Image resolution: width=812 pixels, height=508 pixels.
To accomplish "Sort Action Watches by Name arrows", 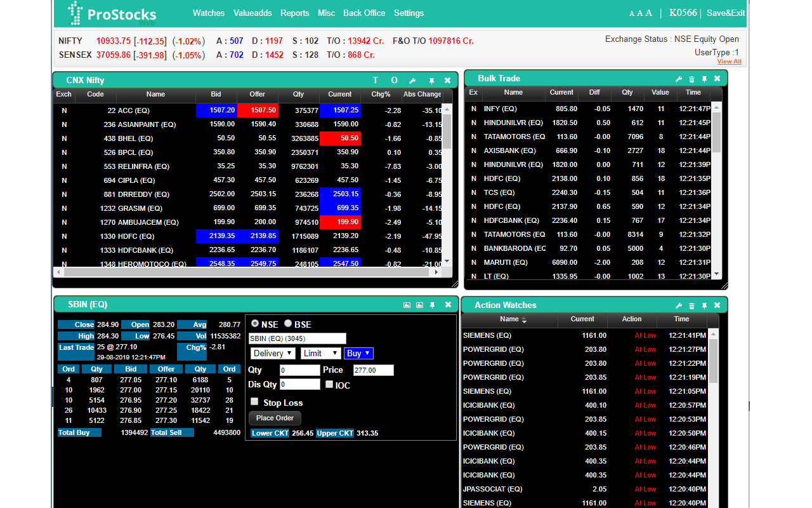I will [524, 320].
